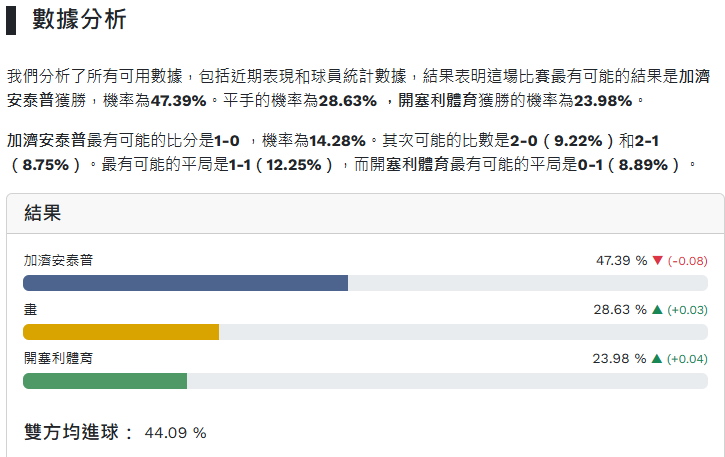Viewport: 725px width, 457px height.
Task: Click the 畫 label above the yellow bar
Action: pos(30,310)
